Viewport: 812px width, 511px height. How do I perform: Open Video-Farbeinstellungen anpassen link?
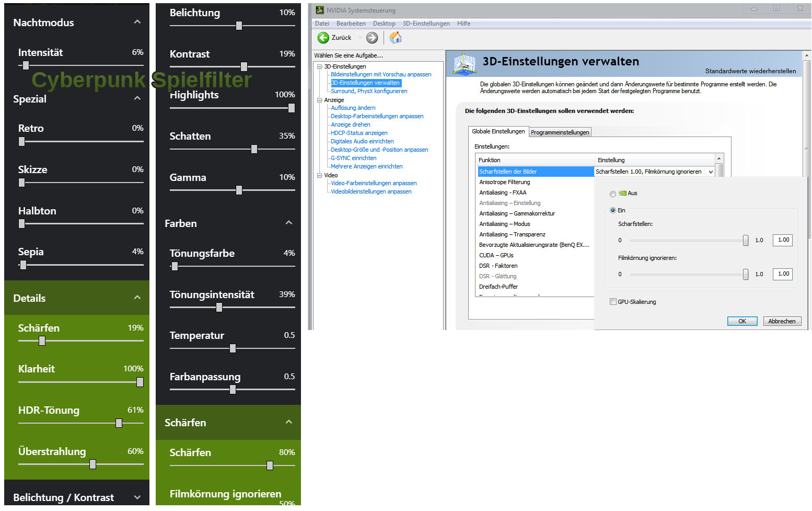(x=374, y=183)
